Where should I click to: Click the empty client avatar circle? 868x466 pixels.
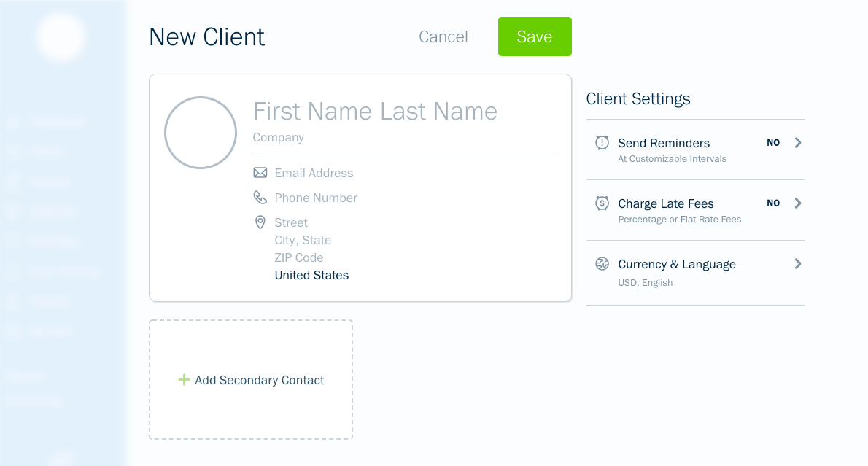coord(201,133)
